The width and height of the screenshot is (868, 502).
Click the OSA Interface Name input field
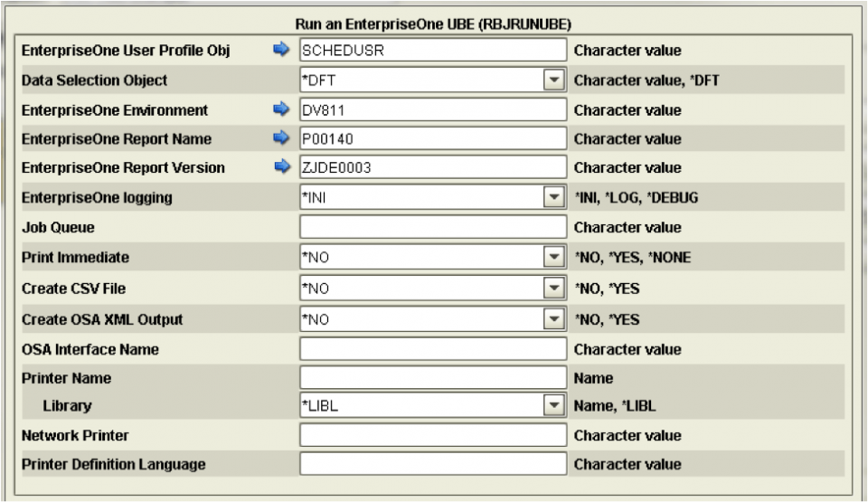tap(433, 349)
